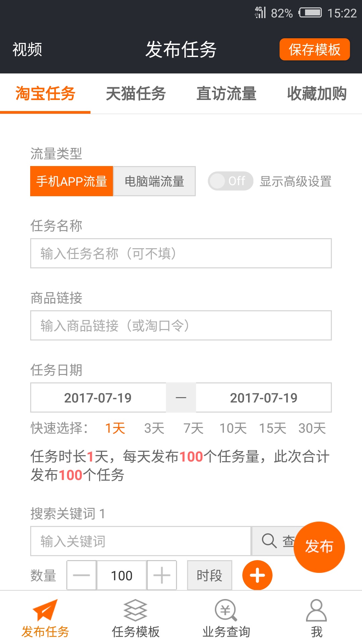
Task: Tap the 发布任务 paper plane icon
Action: point(45,610)
